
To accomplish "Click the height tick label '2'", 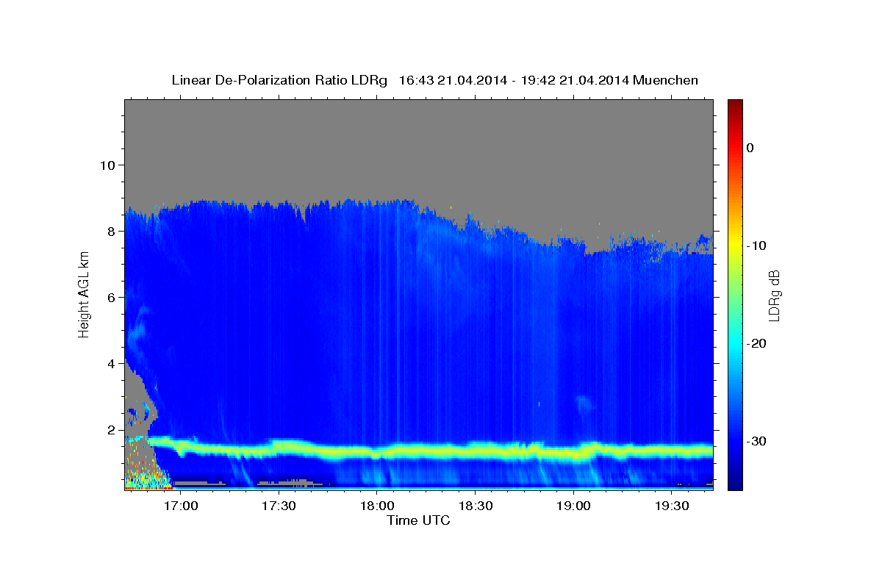I will (110, 429).
